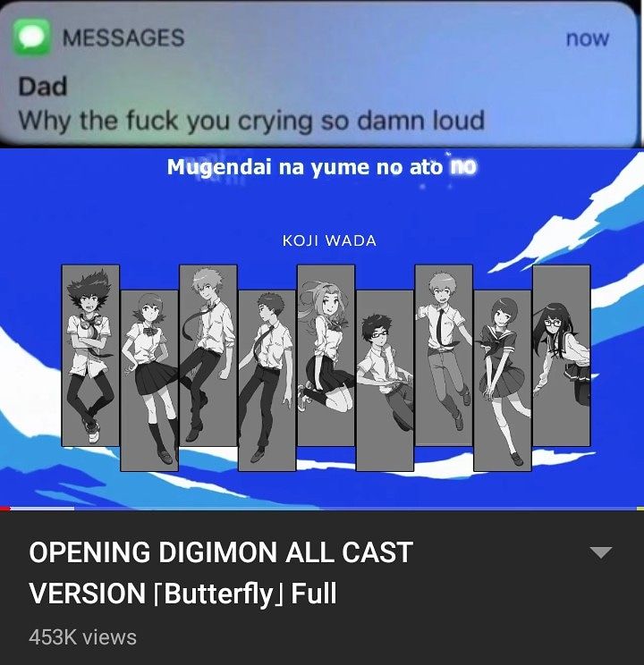This screenshot has width=644, height=665.
Task: Tap the crouching boy with glasses panel
Action: (385, 381)
